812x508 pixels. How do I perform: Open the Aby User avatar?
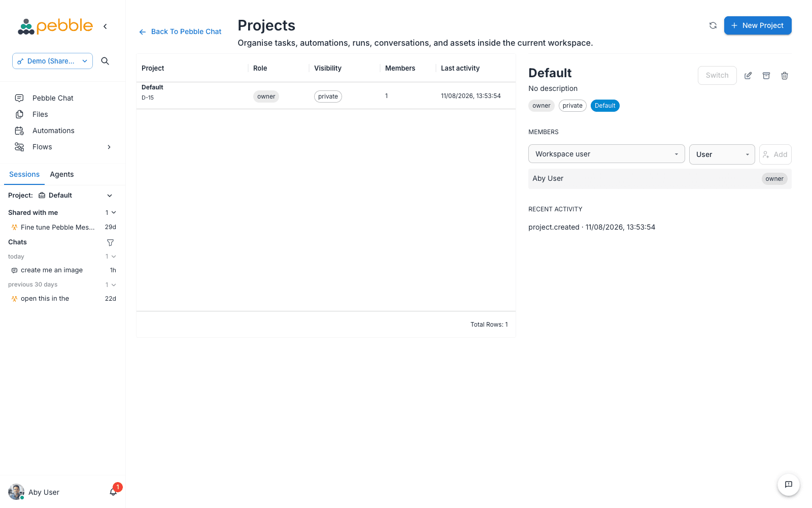coord(16,492)
